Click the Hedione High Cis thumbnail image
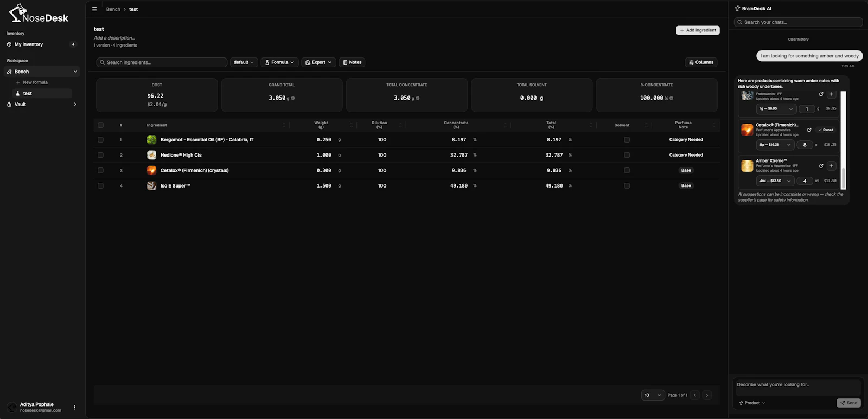 click(151, 155)
